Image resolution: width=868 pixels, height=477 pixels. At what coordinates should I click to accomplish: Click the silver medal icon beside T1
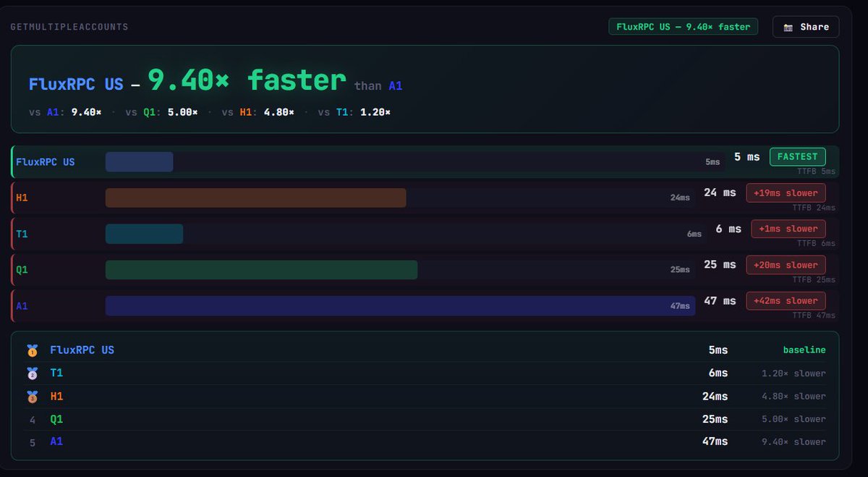click(32, 373)
